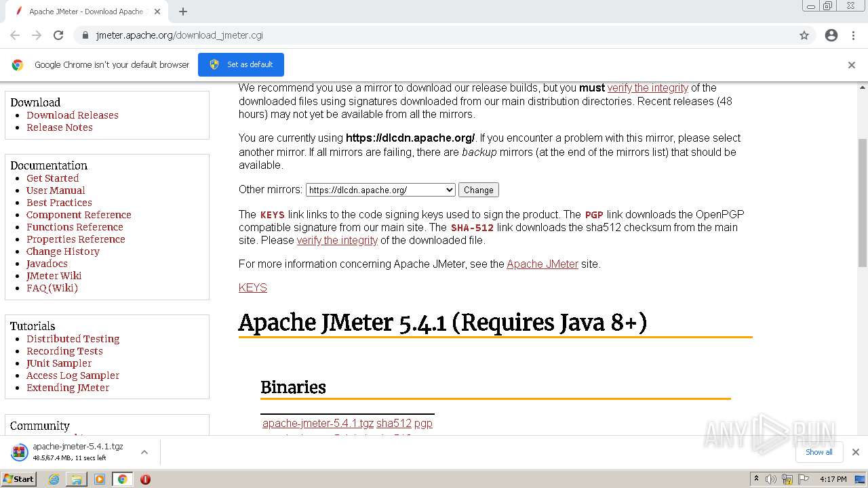This screenshot has height=488, width=868.
Task: Click 'verify the integrity' link after 'Please'
Action: (x=337, y=241)
